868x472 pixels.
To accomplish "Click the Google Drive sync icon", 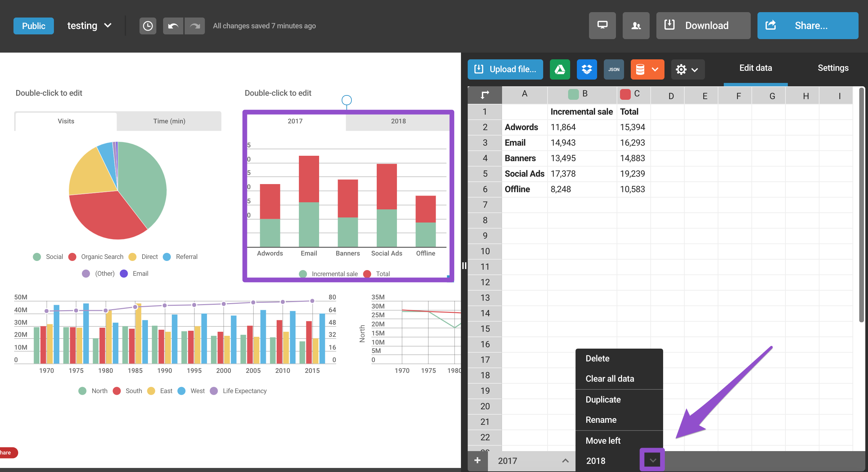I will 559,68.
